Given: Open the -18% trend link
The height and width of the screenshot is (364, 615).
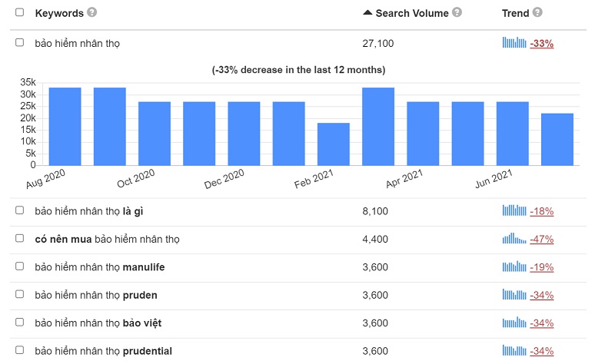Looking at the screenshot, I should coord(542,211).
